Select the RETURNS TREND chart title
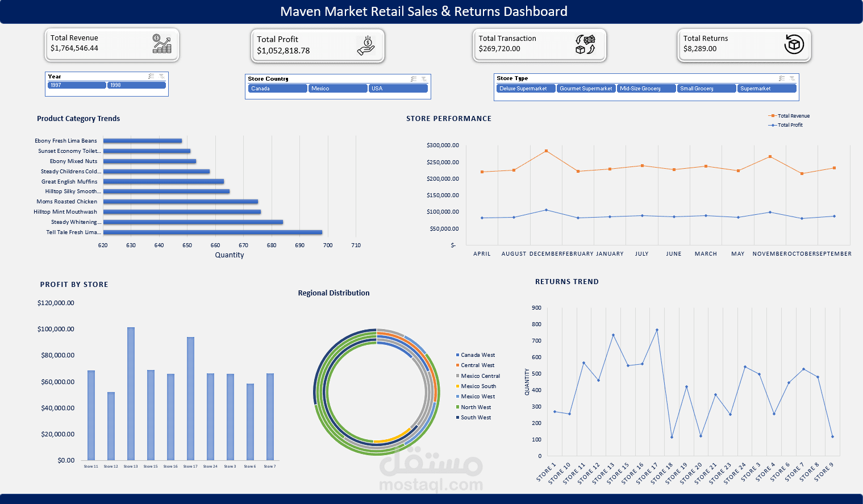Screen dimensions: 863x504 [x=567, y=282]
